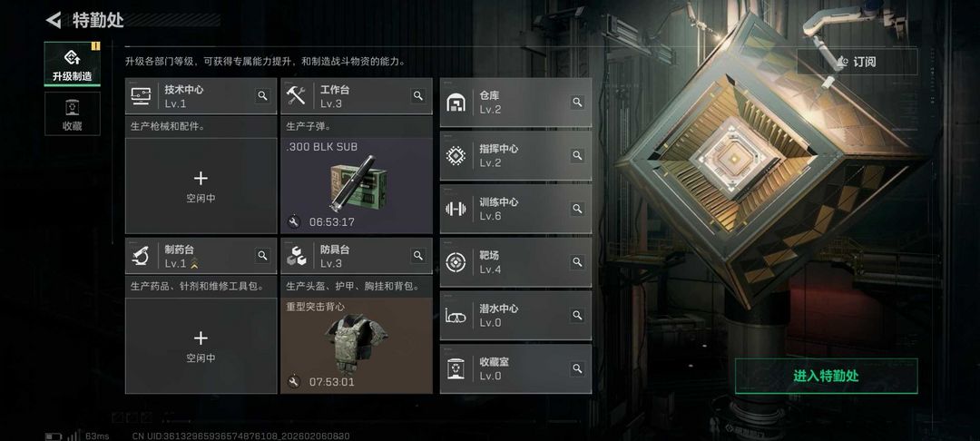980x441 pixels.
Task: Open 靶场 details with the magnifier icon
Action: pos(577,262)
